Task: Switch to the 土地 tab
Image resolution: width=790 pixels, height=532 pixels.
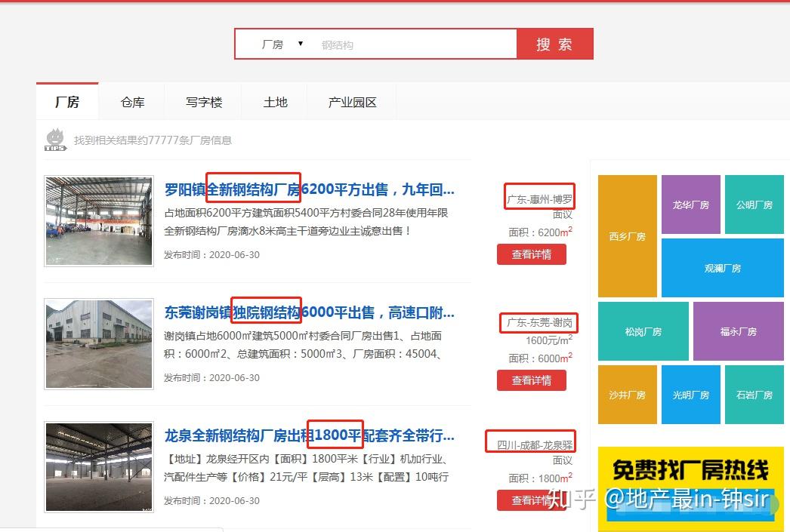Action: point(275,102)
